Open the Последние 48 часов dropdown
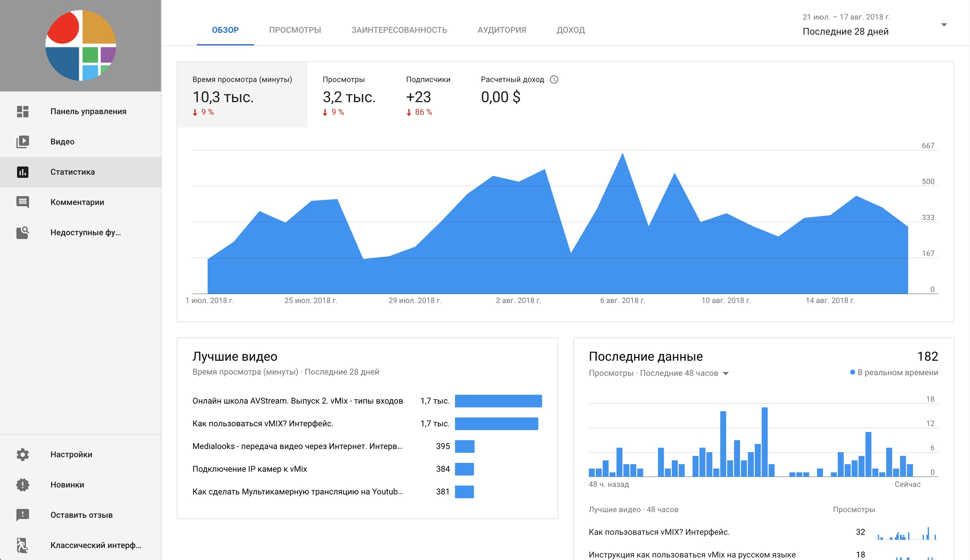This screenshot has height=560, width=970. tap(659, 373)
